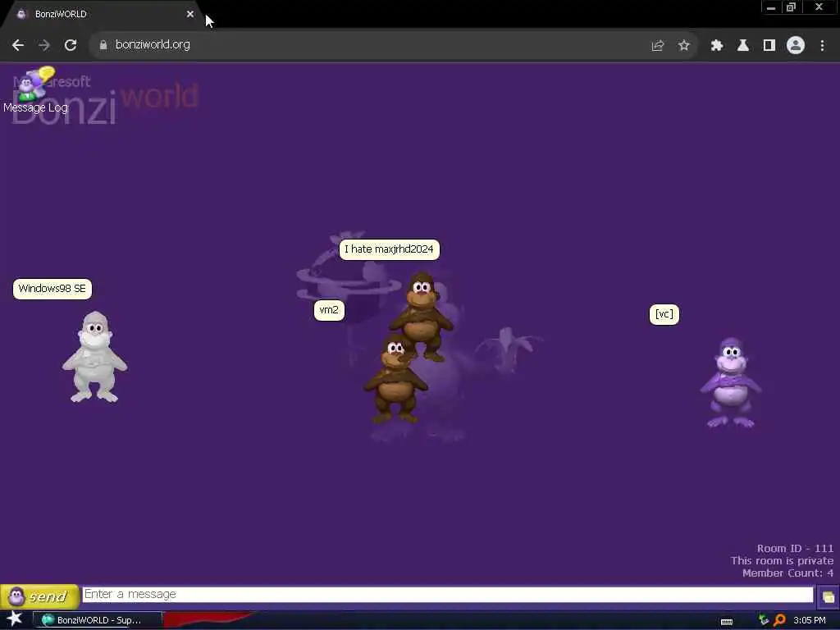Click the keyboard icon in system tray
Viewport: 840px width, 630px height.
(727, 621)
